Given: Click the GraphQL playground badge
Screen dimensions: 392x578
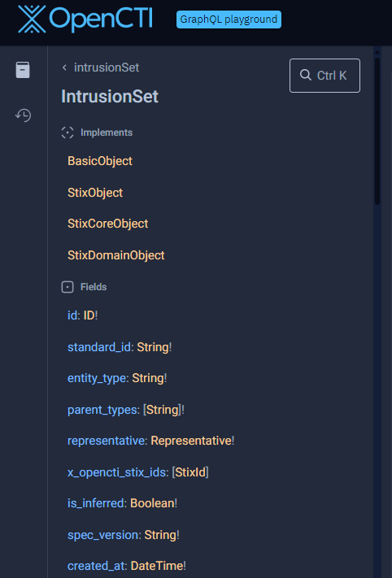Looking at the screenshot, I should click(x=229, y=20).
